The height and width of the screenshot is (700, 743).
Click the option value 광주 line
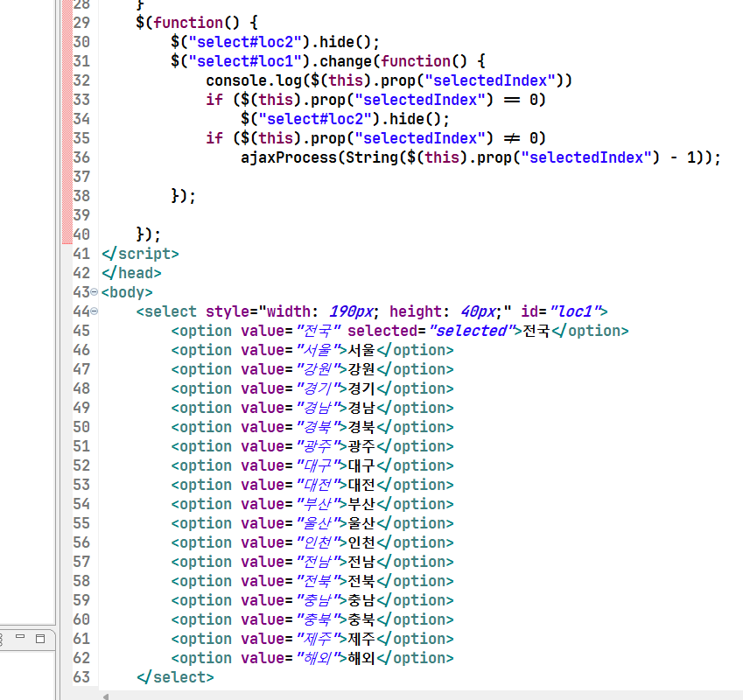pos(312,446)
